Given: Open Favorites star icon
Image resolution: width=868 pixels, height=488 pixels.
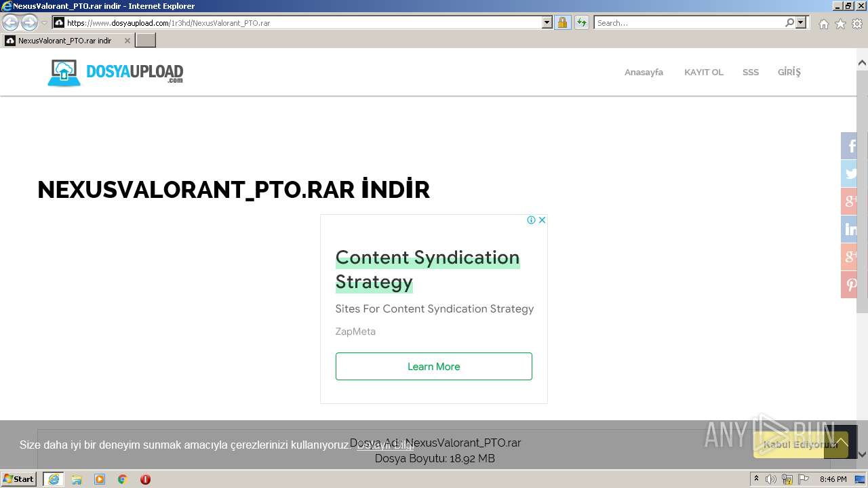Looking at the screenshot, I should point(840,24).
